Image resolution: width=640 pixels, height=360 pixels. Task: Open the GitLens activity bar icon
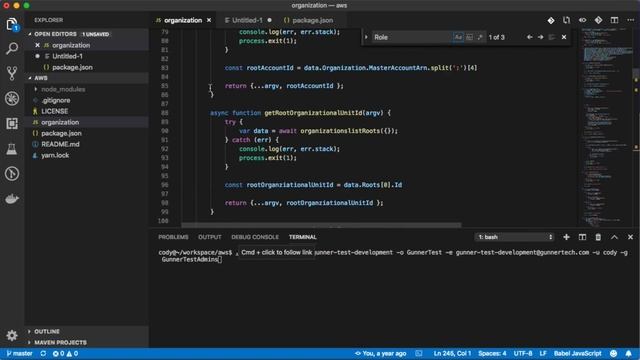pyautogui.click(x=12, y=174)
